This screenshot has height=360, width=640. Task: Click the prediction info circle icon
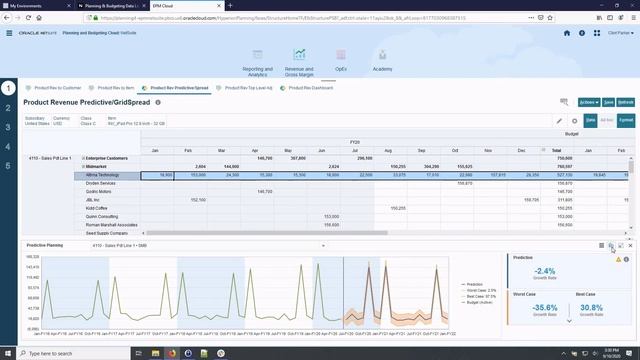point(626,259)
